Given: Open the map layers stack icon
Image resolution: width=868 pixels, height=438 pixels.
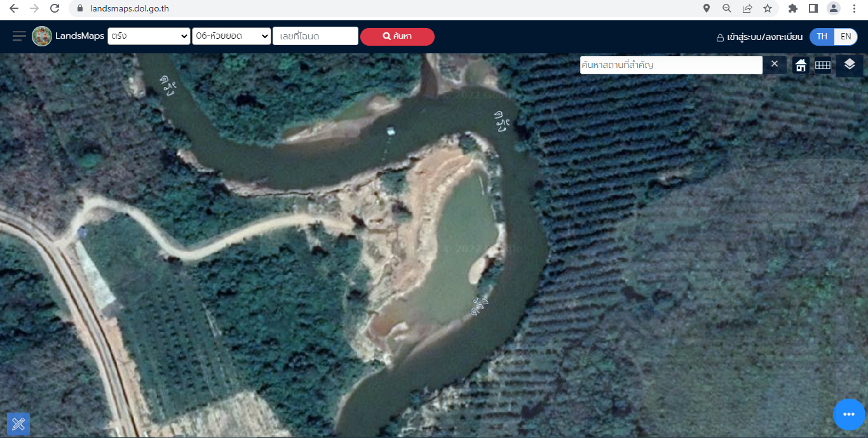Looking at the screenshot, I should click(x=850, y=64).
